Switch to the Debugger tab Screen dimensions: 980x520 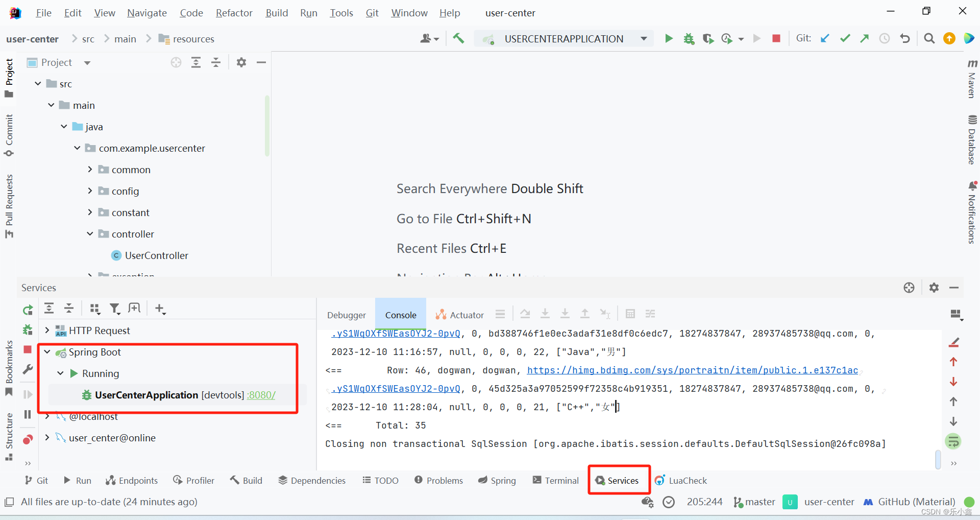coord(347,315)
